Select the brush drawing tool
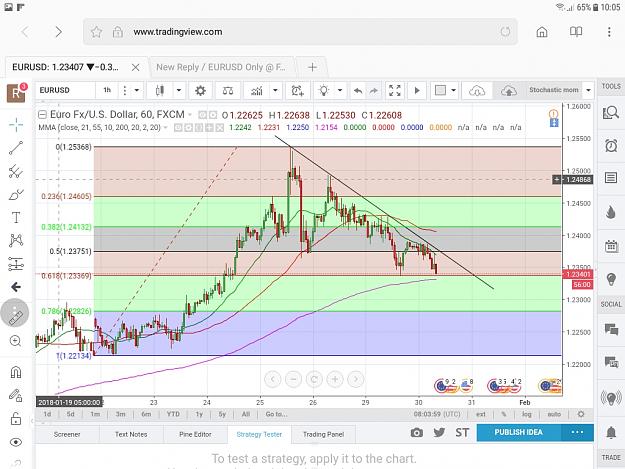 [x=16, y=195]
